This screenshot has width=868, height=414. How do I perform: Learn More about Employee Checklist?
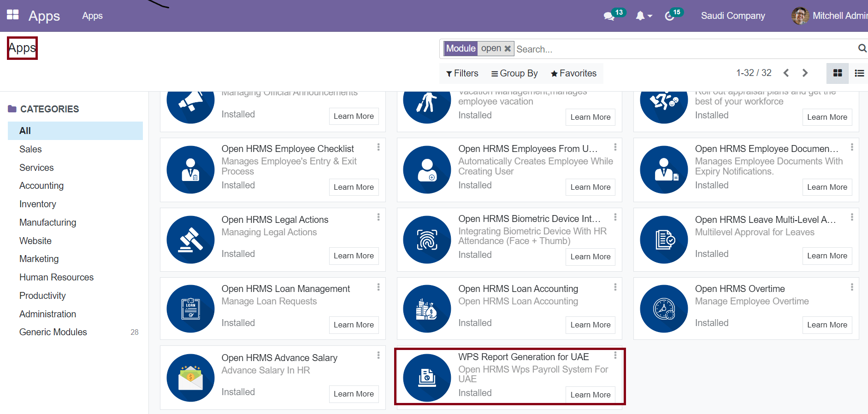coord(354,187)
